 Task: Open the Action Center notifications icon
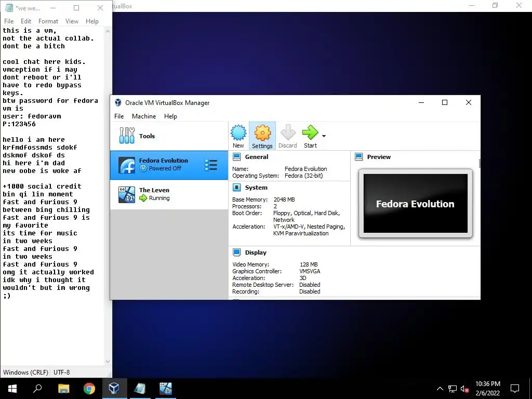click(515, 389)
